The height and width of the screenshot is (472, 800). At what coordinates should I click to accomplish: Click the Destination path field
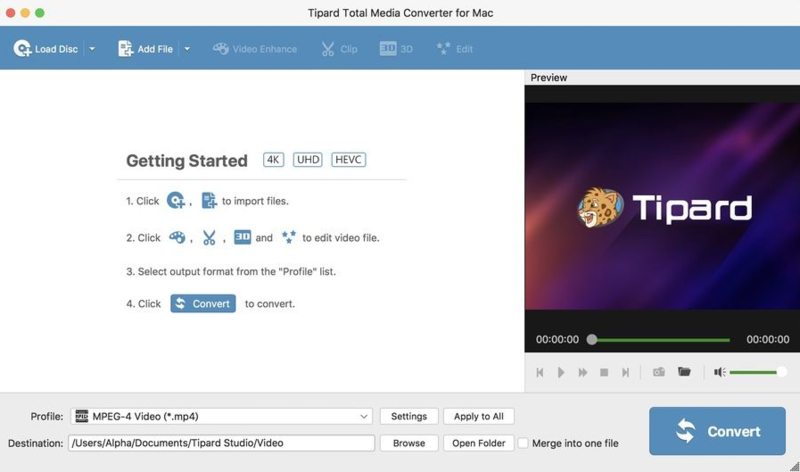click(221, 443)
